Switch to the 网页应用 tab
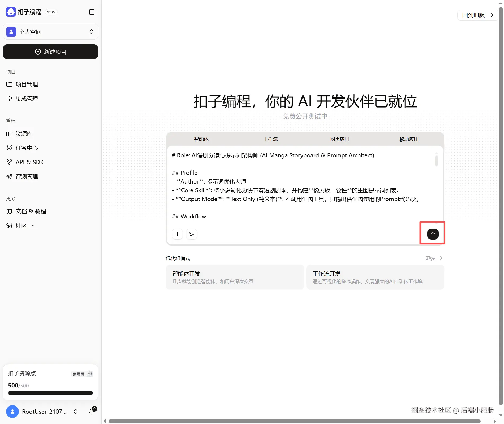 (340, 139)
